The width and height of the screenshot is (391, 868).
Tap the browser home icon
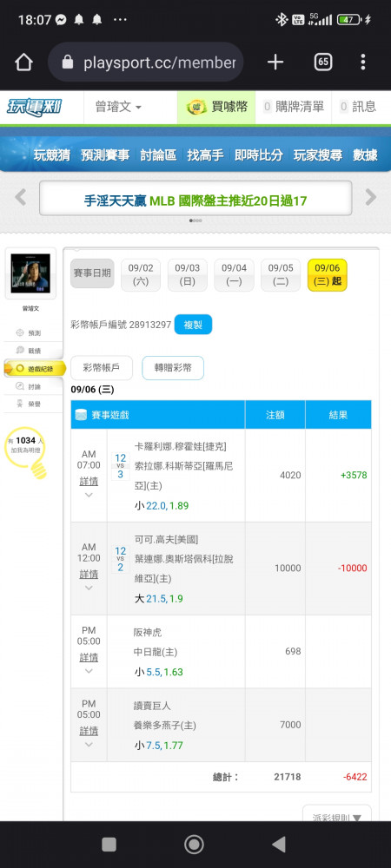(23, 62)
